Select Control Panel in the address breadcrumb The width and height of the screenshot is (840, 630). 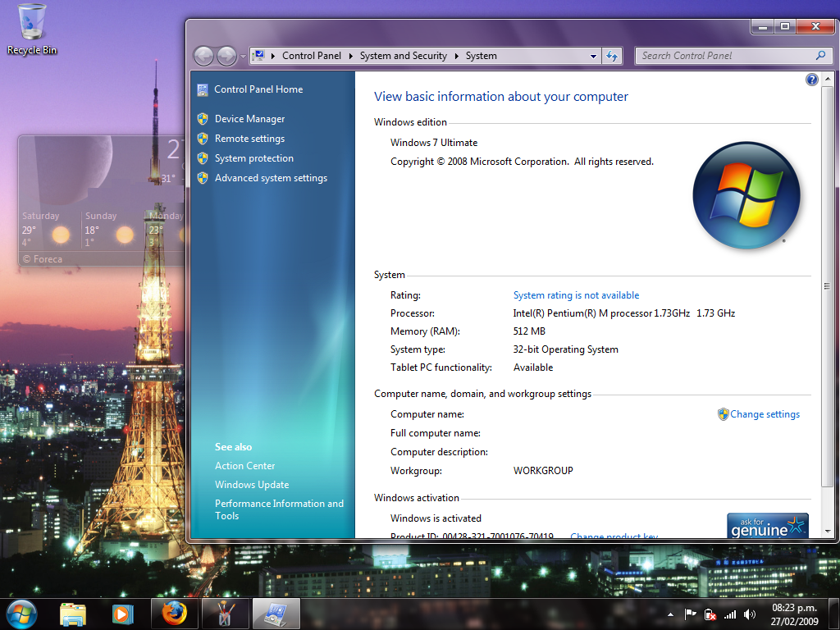click(311, 56)
